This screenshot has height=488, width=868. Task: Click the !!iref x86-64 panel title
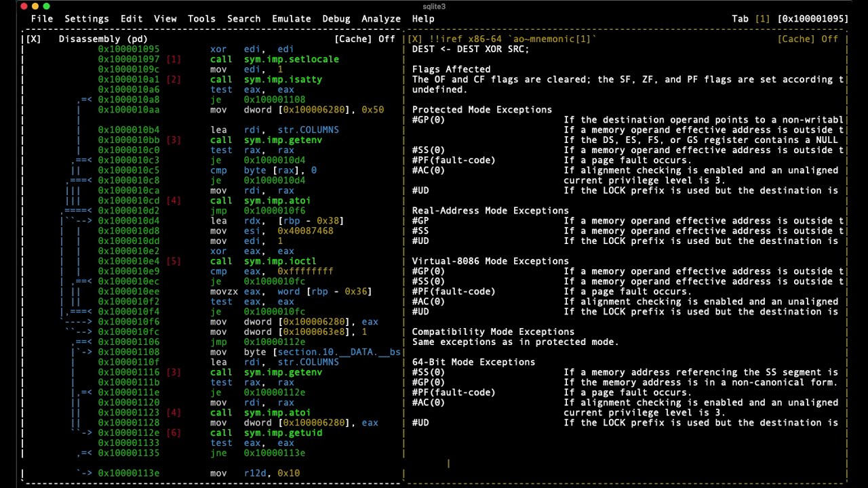pos(513,39)
